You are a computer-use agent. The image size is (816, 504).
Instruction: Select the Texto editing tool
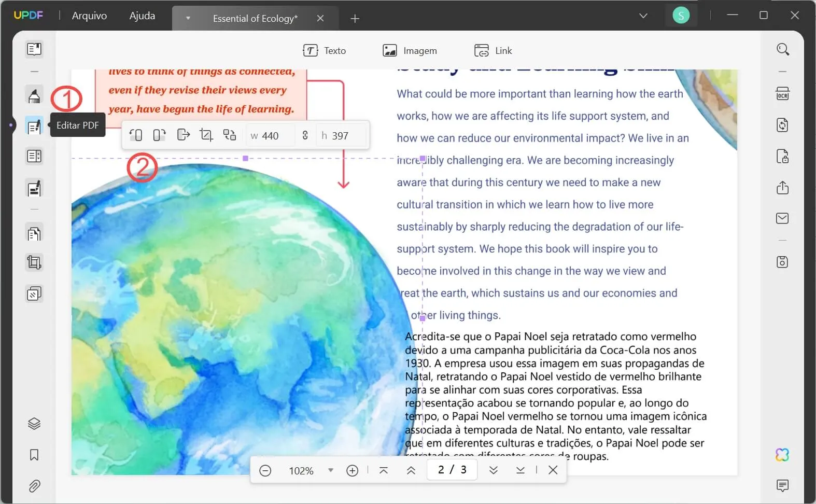point(324,50)
